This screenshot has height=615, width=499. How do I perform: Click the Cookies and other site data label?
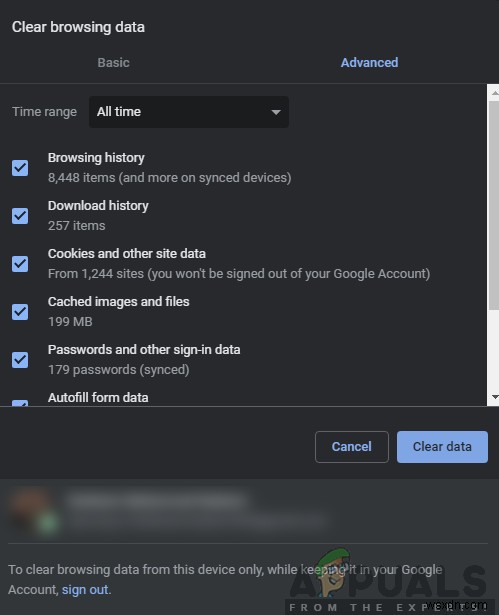127,254
